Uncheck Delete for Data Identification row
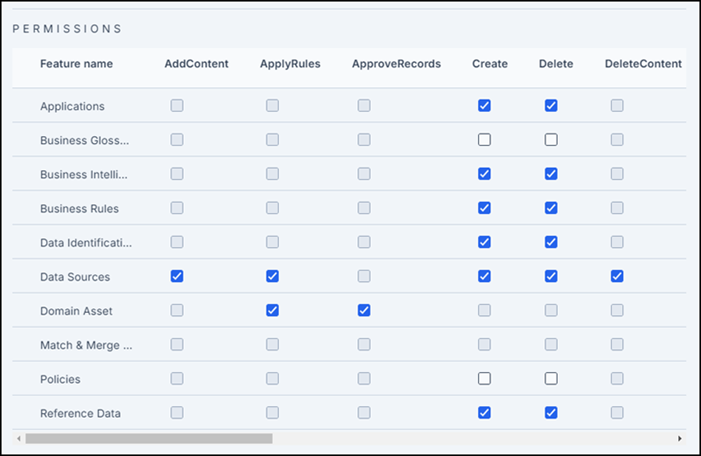701x456 pixels. point(551,242)
